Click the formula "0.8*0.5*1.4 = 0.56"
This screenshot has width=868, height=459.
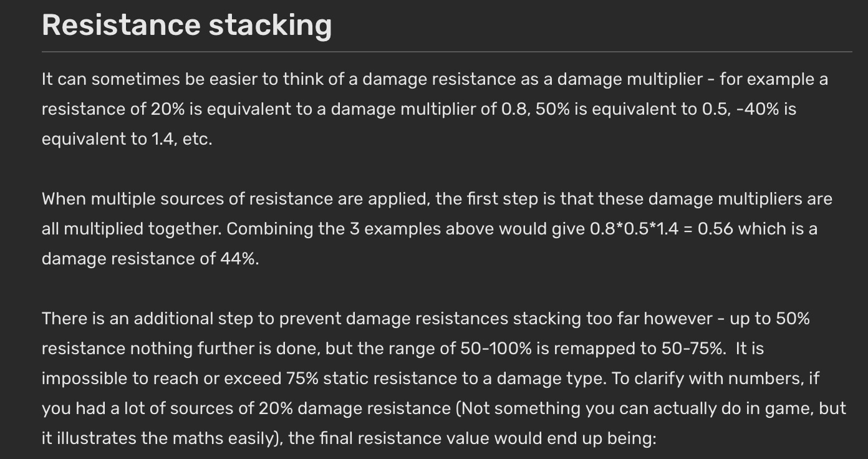click(x=661, y=229)
